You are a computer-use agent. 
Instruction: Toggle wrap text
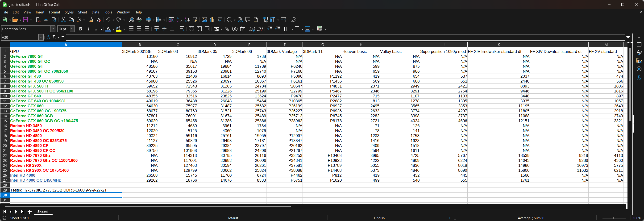(182, 29)
